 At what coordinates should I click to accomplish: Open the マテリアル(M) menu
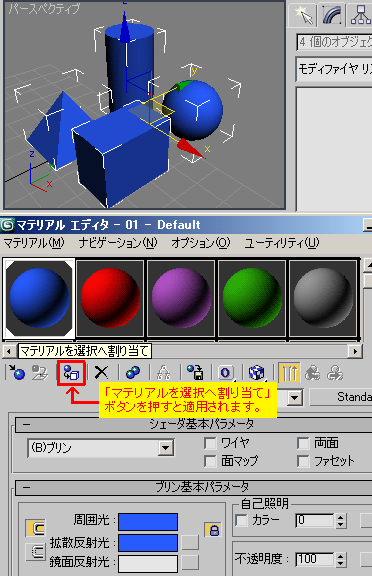pyautogui.click(x=34, y=243)
